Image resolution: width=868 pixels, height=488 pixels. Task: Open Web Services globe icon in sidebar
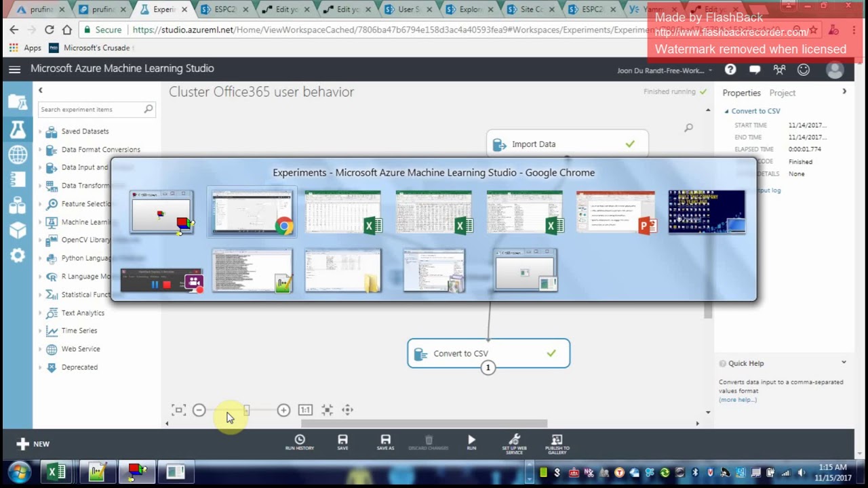(18, 154)
